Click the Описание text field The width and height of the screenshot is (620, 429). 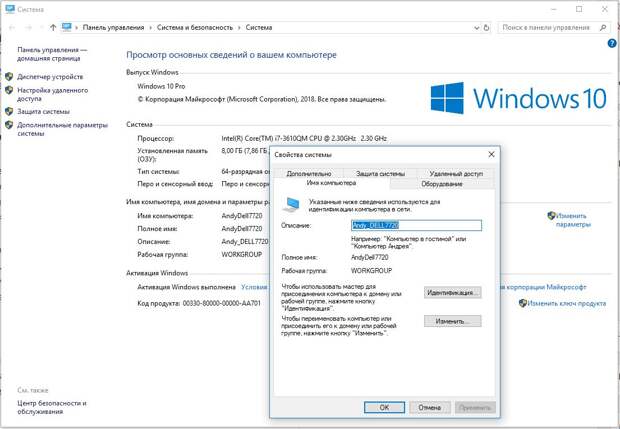416,225
